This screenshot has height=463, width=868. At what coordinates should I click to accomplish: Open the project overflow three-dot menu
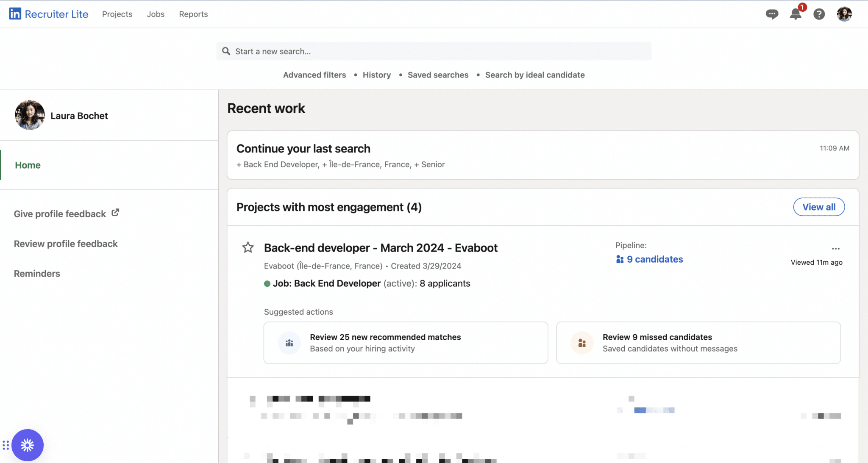(835, 249)
